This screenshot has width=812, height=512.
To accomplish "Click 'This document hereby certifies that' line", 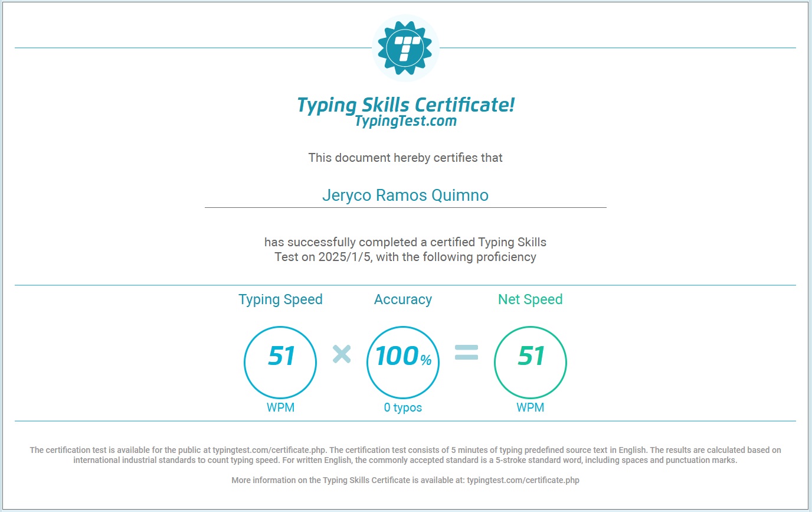I will [x=405, y=158].
